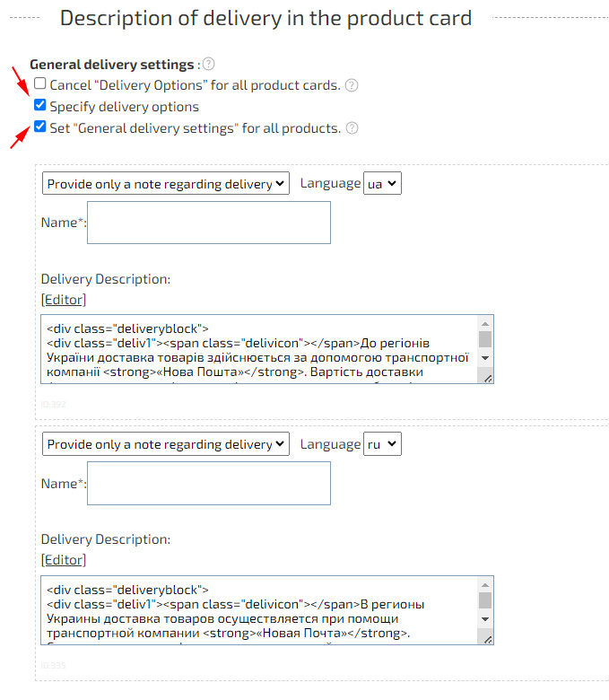Viewport: 609px width, 700px height.
Task: Click scroll-up arrow in Ukrainian delivery description box
Action: pyautogui.click(x=485, y=324)
